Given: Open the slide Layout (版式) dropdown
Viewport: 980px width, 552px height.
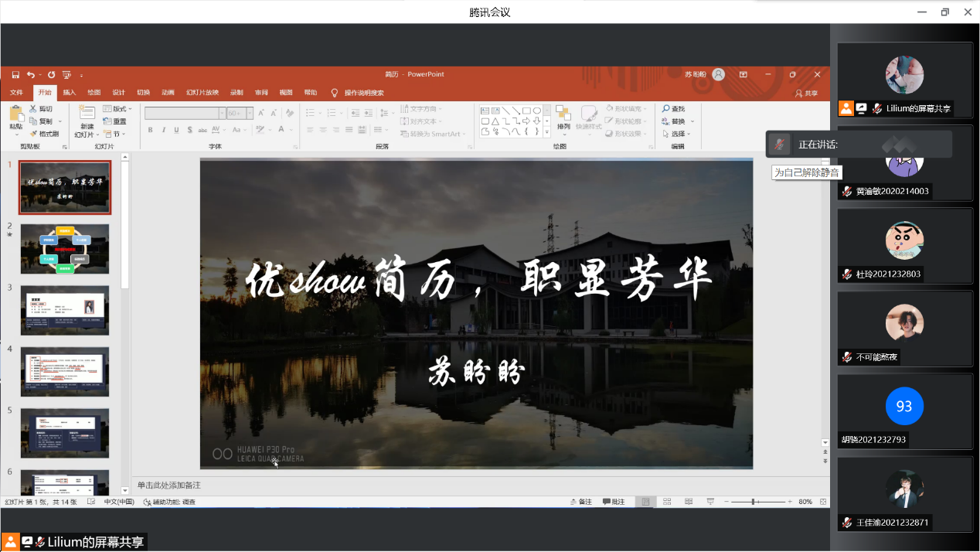Looking at the screenshot, I should [x=117, y=109].
